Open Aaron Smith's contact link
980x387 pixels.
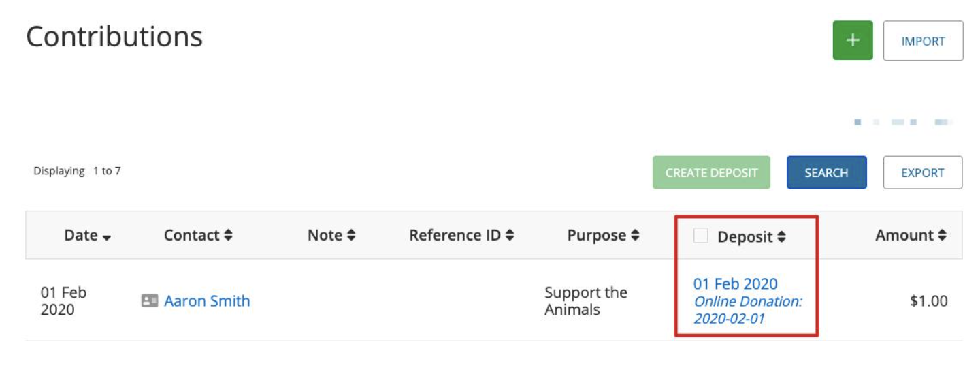pos(207,300)
